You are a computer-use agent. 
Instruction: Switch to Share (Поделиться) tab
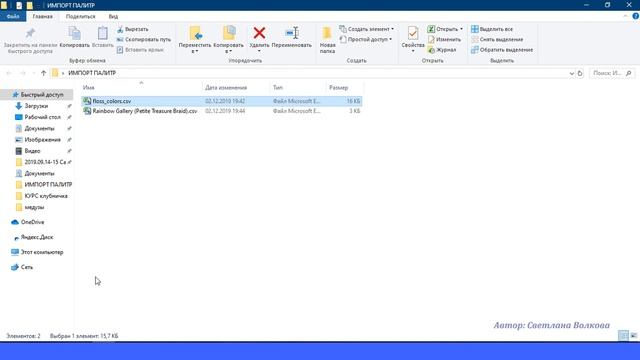80,16
